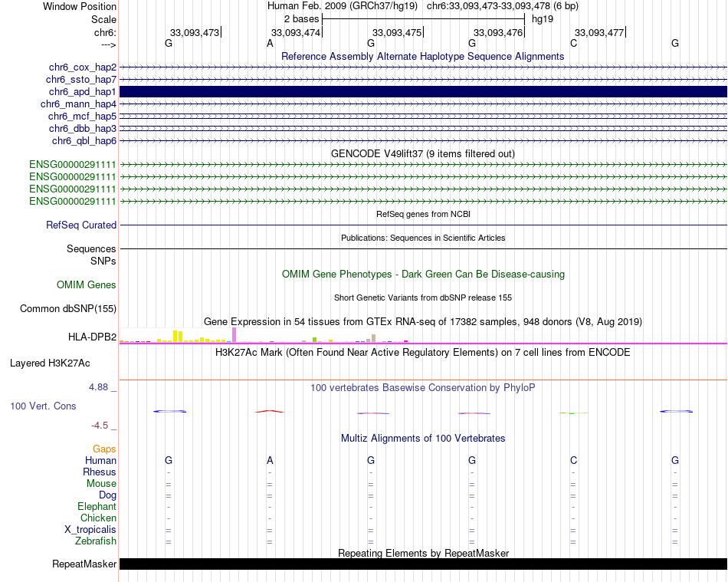This screenshot has width=728, height=582.
Task: Click the green PhyloP mark under base C
Action: coord(573,413)
